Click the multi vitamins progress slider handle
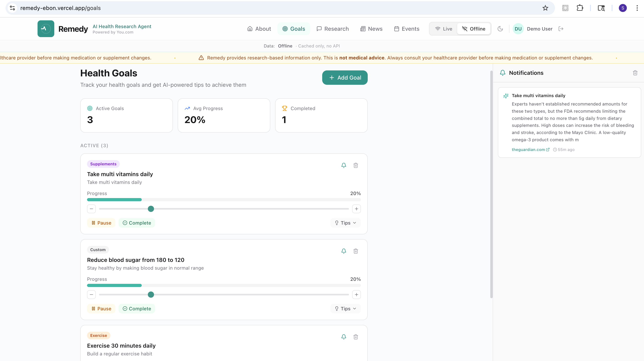This screenshot has height=361, width=644. (x=151, y=209)
